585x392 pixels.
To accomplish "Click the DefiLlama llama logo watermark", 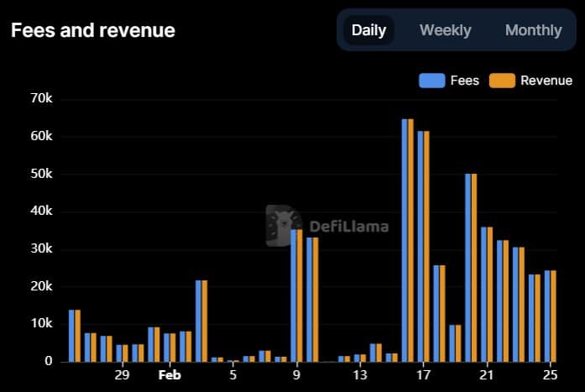I will pyautogui.click(x=283, y=226).
